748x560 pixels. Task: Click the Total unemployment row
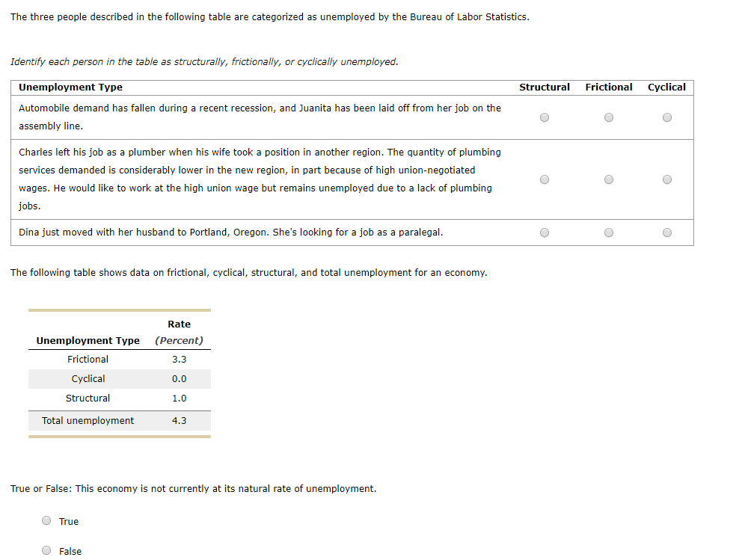click(x=88, y=420)
